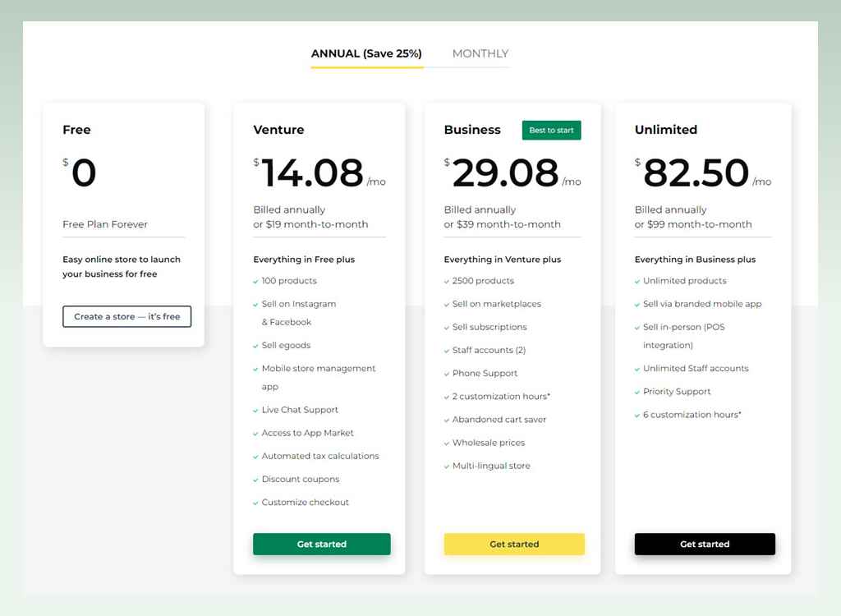
Task: Click the or $39 month-to-month text
Action: 502,224
